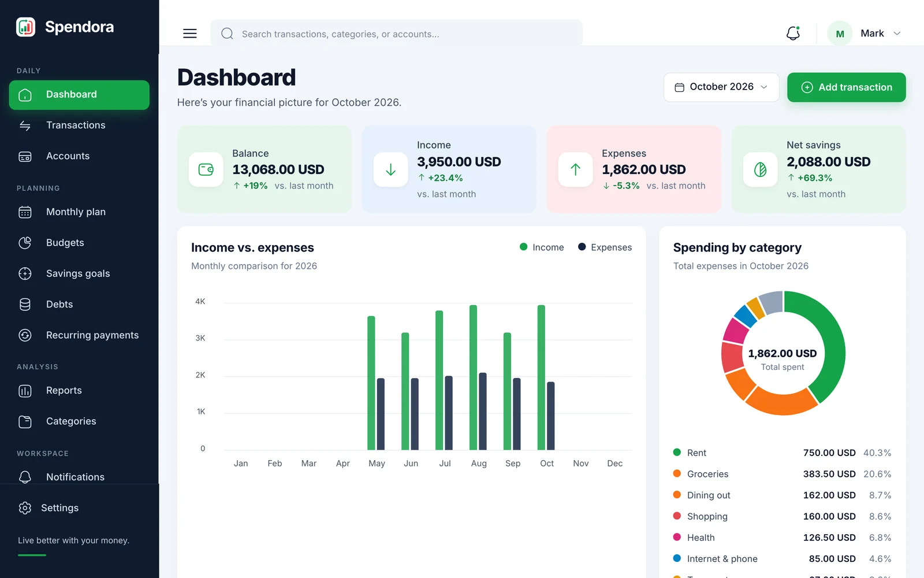Click the Groceries color dot in legend
This screenshot has height=578, width=924.
[677, 473]
